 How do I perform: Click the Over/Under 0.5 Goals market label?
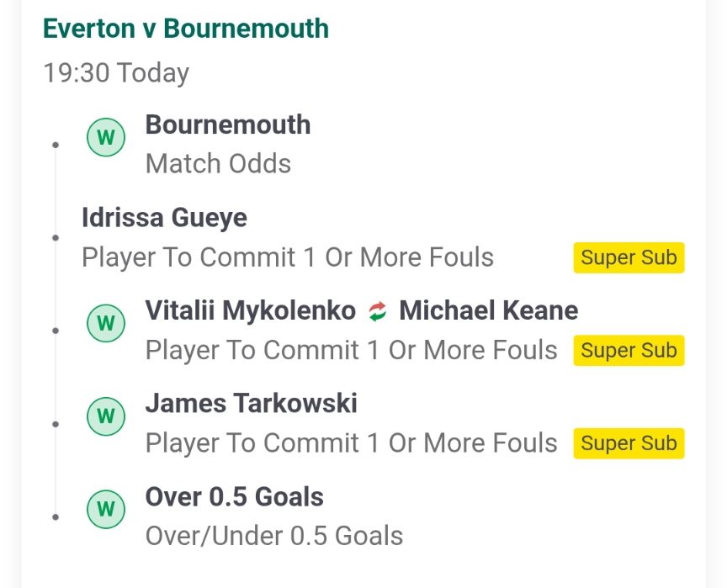pos(273,535)
